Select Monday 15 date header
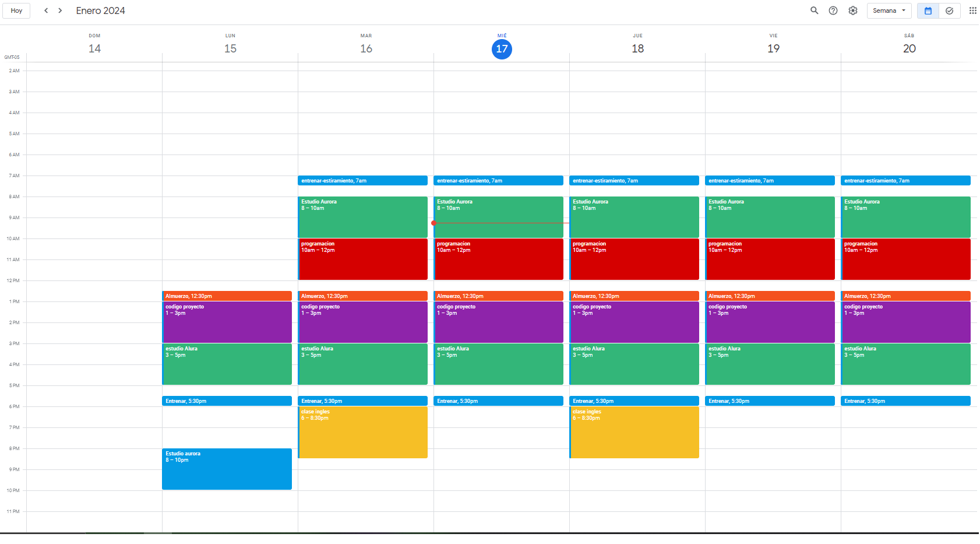The height and width of the screenshot is (544, 980). 230,48
